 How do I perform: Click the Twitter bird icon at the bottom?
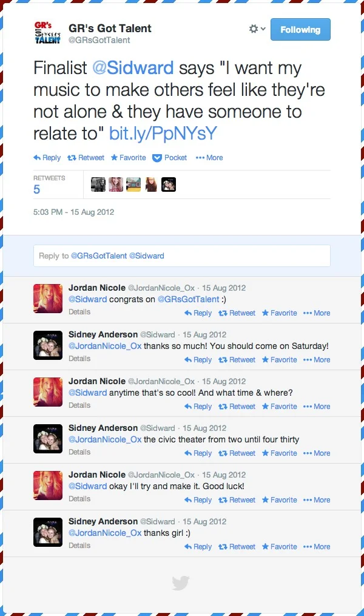pos(181,583)
